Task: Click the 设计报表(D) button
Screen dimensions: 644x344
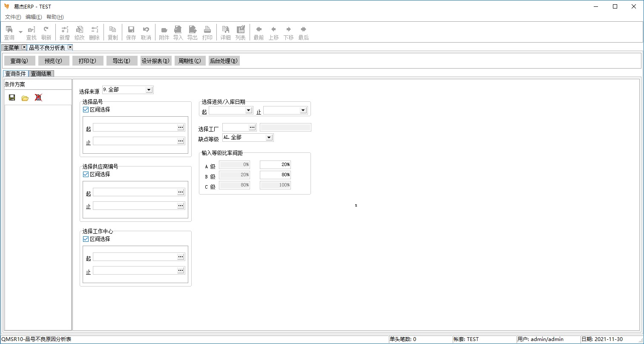Action: click(156, 61)
